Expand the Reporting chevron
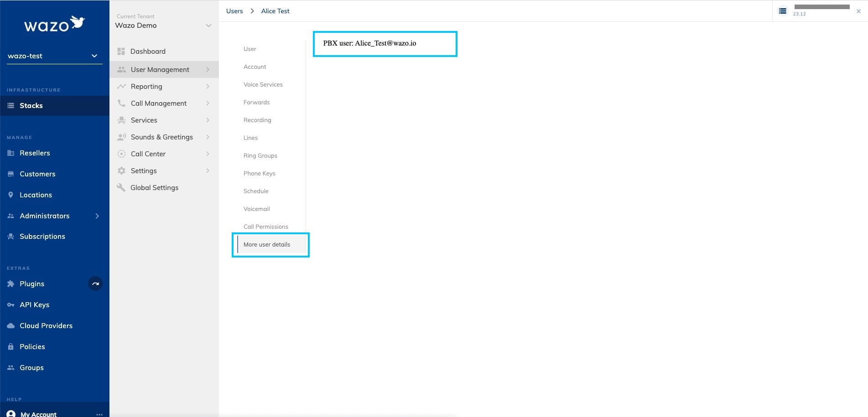868x417 pixels. (x=208, y=86)
